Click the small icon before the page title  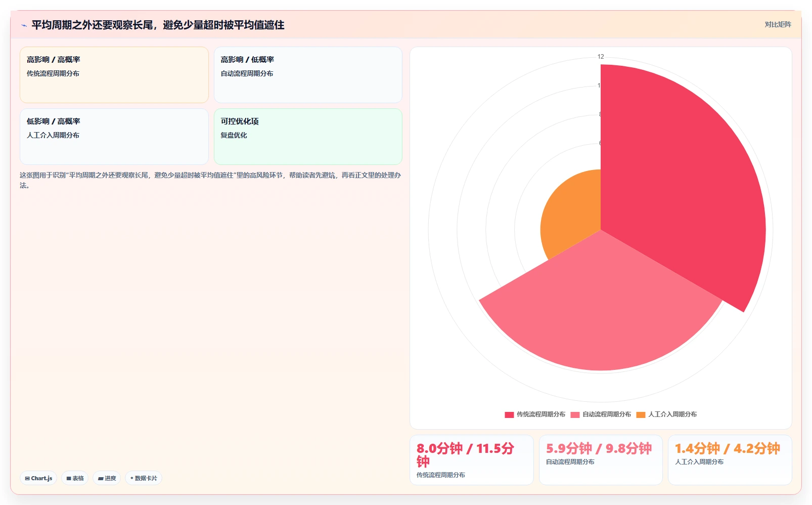[24, 25]
